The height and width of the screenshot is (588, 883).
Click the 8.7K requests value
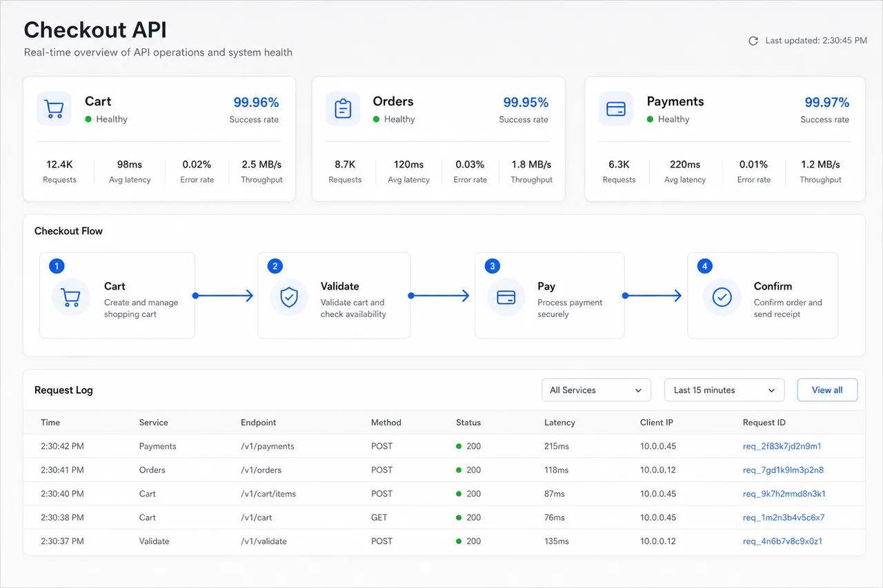click(x=345, y=165)
